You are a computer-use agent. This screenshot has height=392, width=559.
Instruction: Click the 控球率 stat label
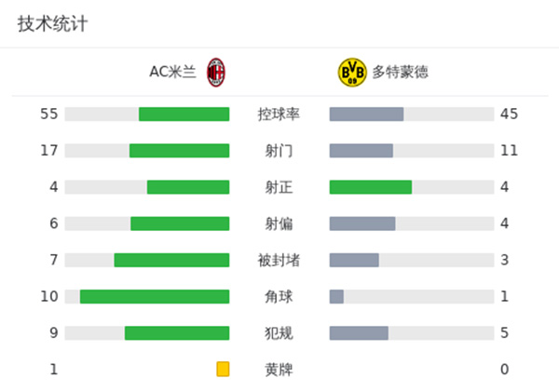pos(279,115)
